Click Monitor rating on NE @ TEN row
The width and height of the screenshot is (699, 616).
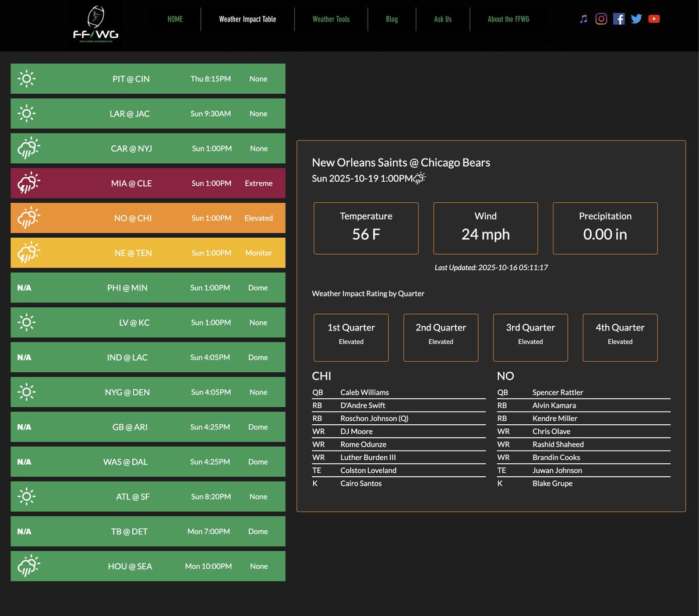tap(259, 253)
